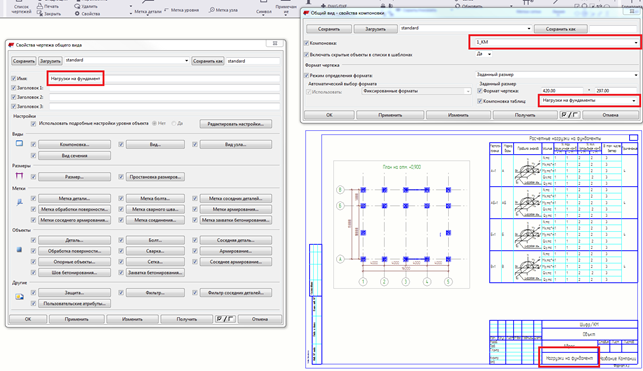Click the 420.00 drawing width field
The width and height of the screenshot is (643, 371).
click(561, 91)
